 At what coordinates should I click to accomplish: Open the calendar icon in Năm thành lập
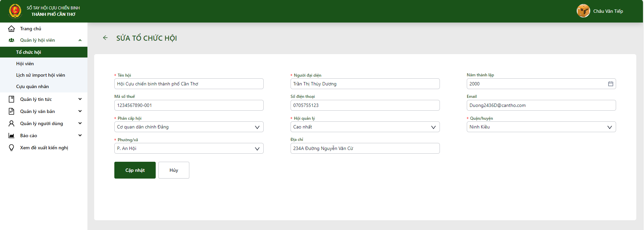click(x=610, y=84)
